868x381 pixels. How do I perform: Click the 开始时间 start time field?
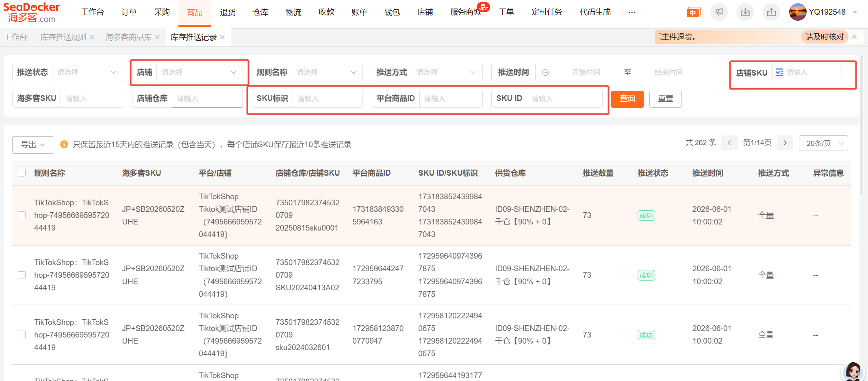pos(586,72)
